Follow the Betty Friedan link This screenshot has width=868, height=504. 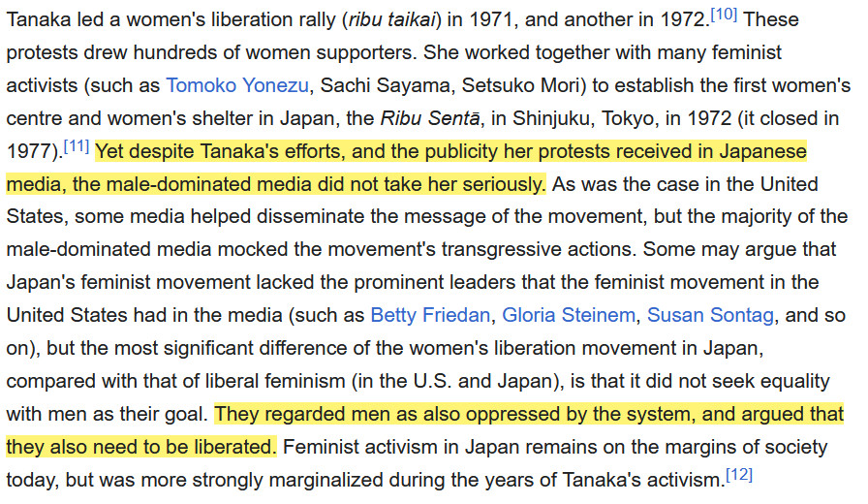click(430, 315)
